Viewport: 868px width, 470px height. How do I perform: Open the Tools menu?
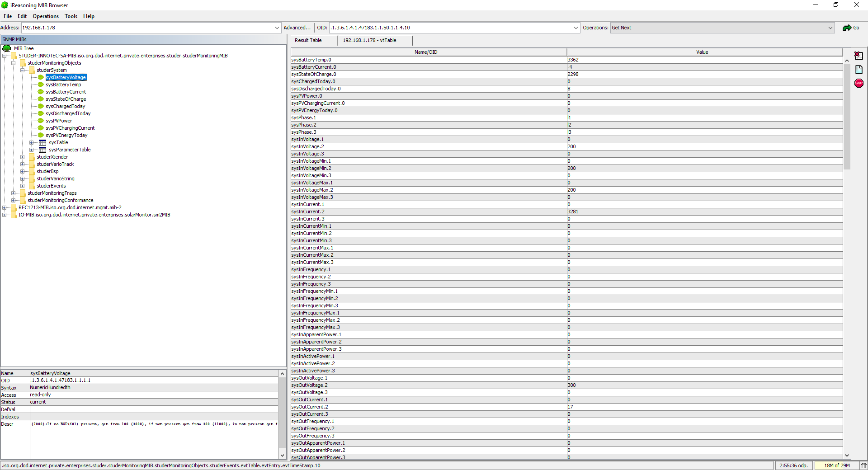[71, 16]
